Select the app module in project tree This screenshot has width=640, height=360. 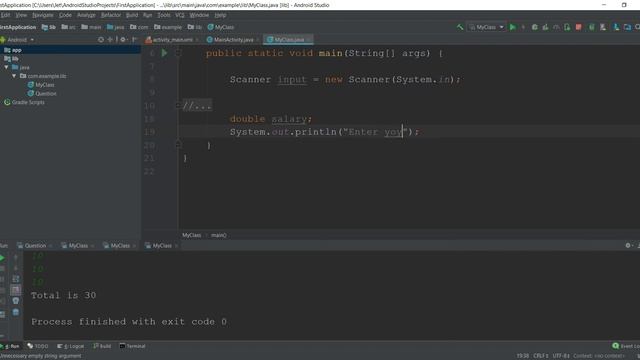click(x=70, y=50)
